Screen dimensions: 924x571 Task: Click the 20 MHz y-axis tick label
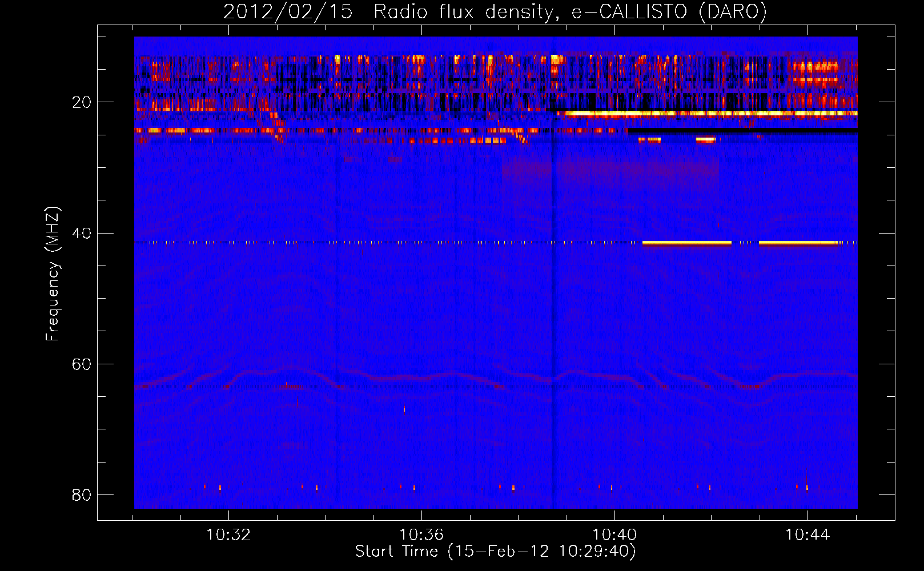(x=82, y=102)
